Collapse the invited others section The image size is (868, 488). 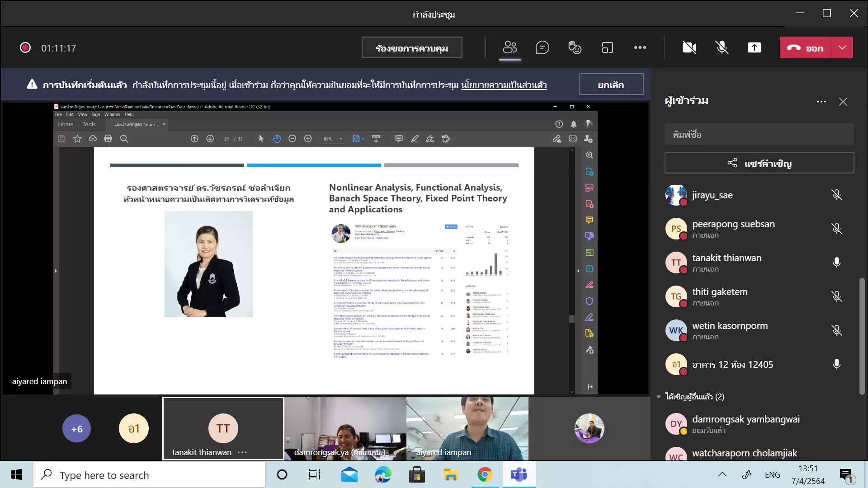tap(659, 397)
